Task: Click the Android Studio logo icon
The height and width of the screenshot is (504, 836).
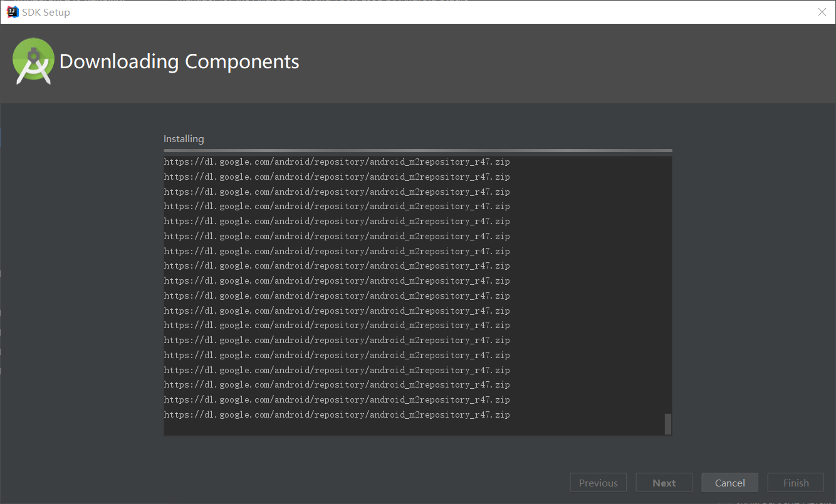Action: [34, 61]
